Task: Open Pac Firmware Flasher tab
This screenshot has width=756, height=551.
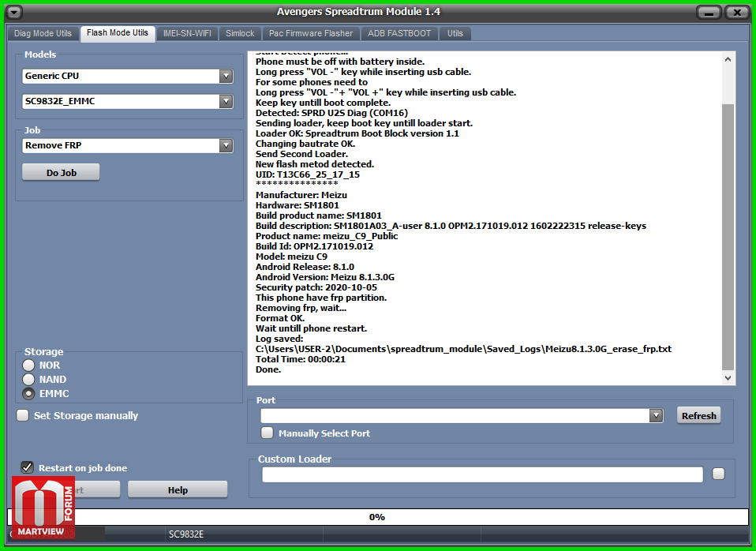Action: tap(311, 33)
